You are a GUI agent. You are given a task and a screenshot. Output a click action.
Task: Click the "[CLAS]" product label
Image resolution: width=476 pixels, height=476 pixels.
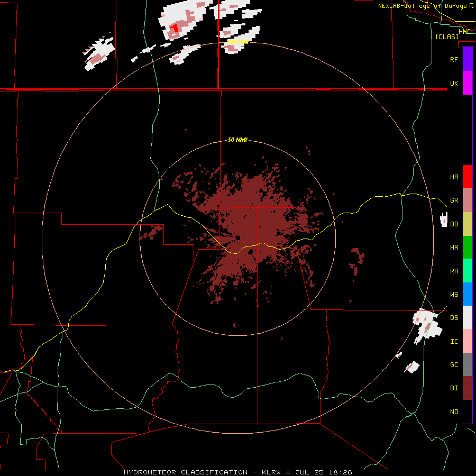tap(447, 36)
